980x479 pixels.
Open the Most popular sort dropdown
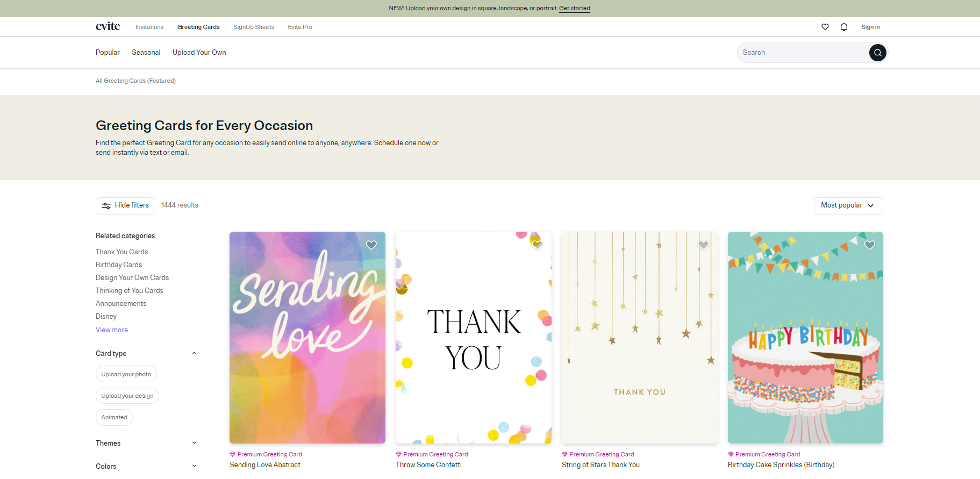click(848, 205)
